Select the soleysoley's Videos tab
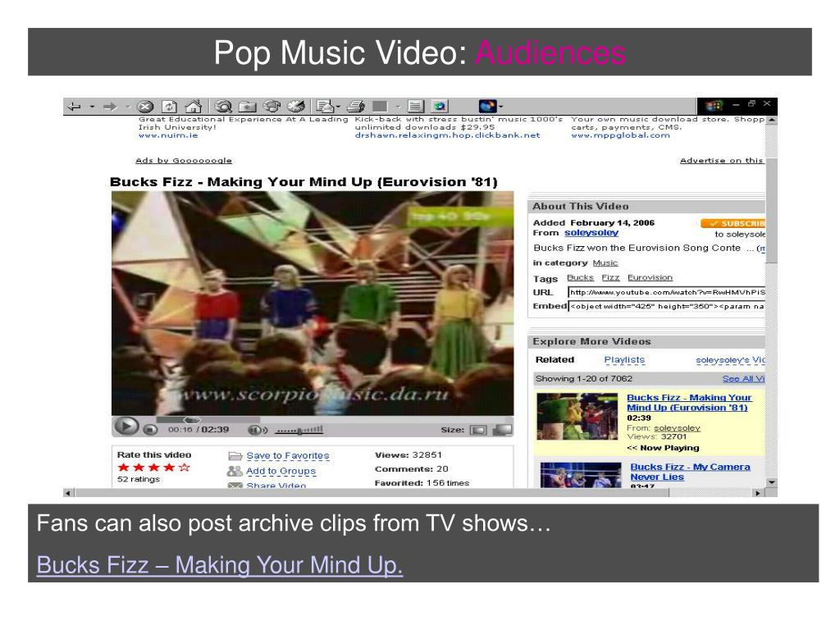840x630 pixels. 730,360
